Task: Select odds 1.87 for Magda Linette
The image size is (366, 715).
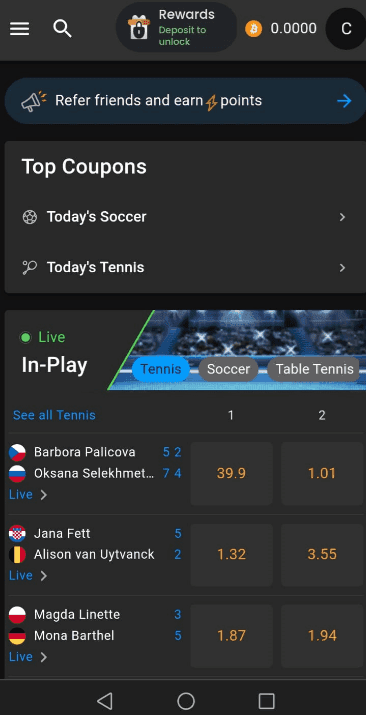Action: click(x=232, y=636)
